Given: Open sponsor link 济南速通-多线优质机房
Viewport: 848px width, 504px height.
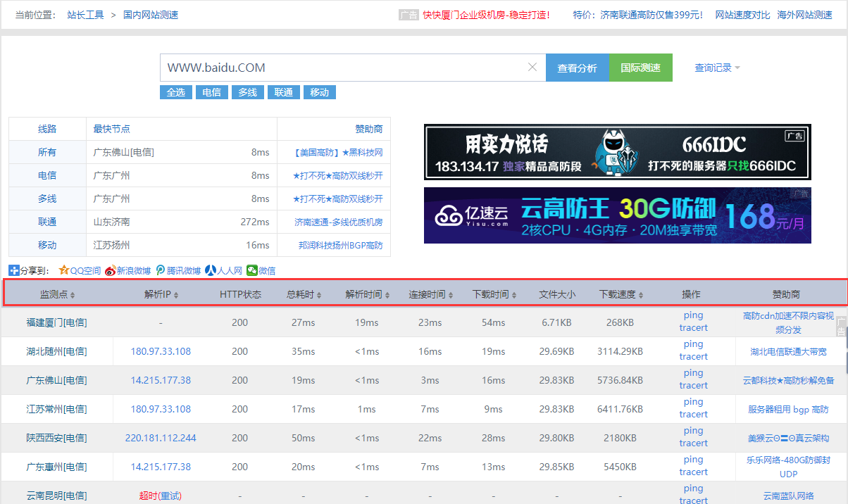Looking at the screenshot, I should point(339,222).
